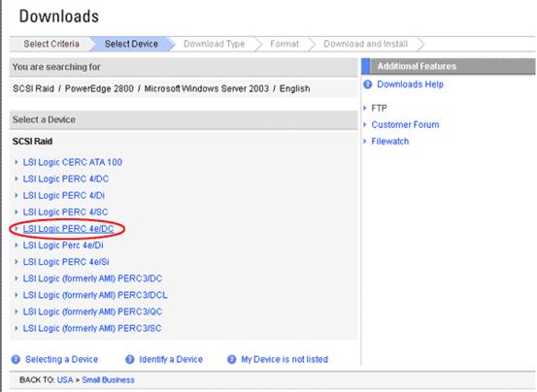Click arrow bullet beside Filewatch
This screenshot has height=392, width=537.
365,141
